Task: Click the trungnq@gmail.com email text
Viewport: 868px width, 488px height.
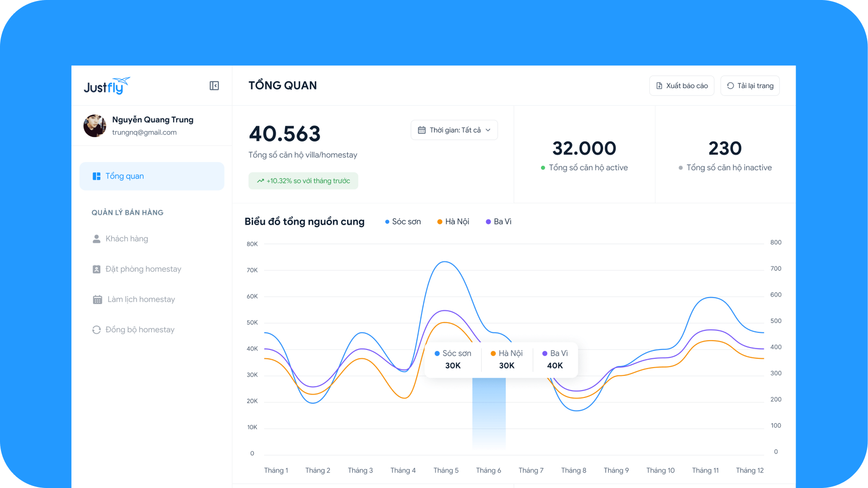Action: click(144, 133)
